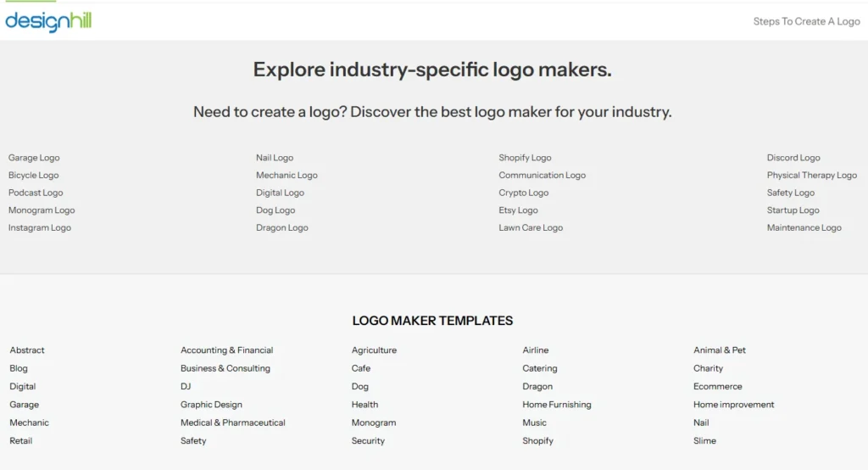Select Cafe logo templates
This screenshot has height=470, width=868.
coord(361,368)
